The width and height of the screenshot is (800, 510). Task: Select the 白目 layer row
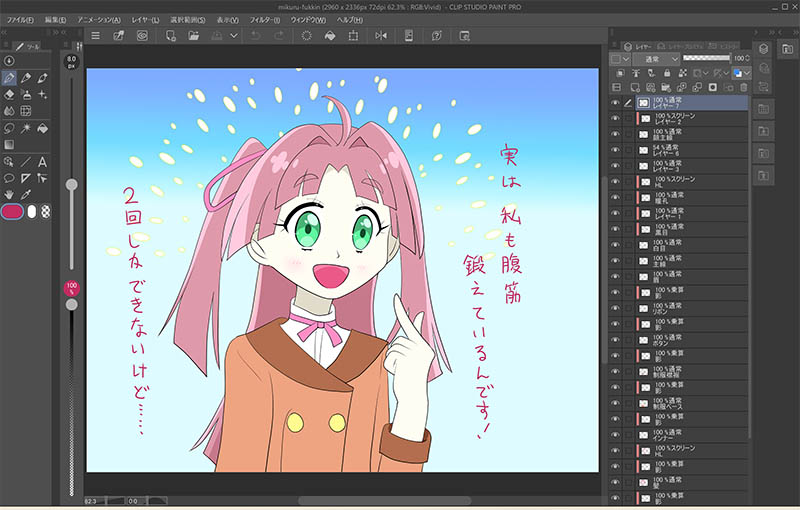[x=692, y=245]
